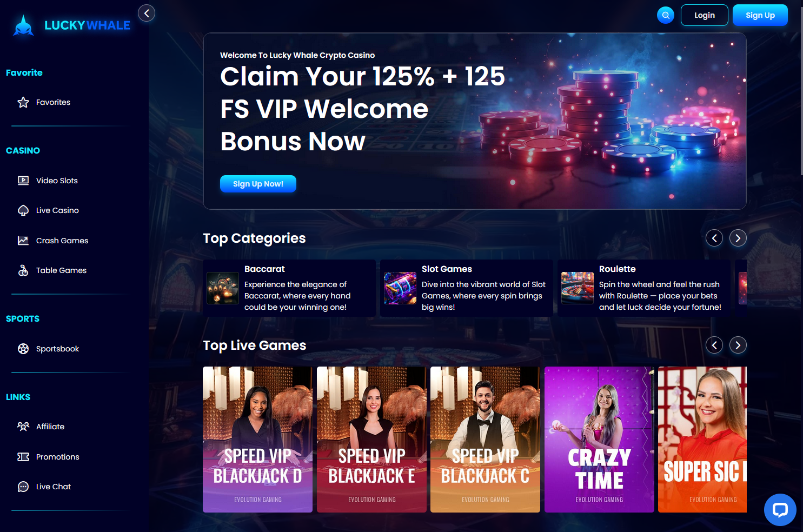Open the Roulette category card
The image size is (803, 532).
(643, 288)
